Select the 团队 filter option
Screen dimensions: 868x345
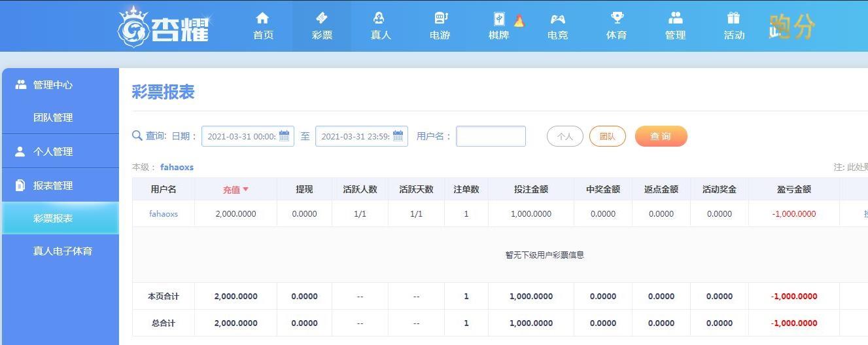(607, 136)
